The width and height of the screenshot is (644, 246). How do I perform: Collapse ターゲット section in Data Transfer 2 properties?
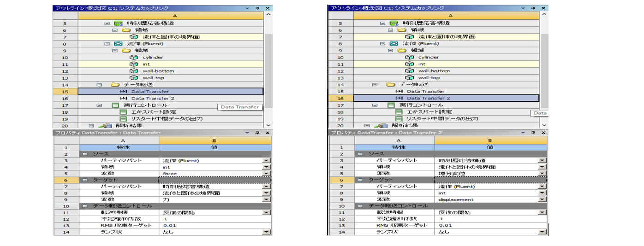click(x=361, y=180)
